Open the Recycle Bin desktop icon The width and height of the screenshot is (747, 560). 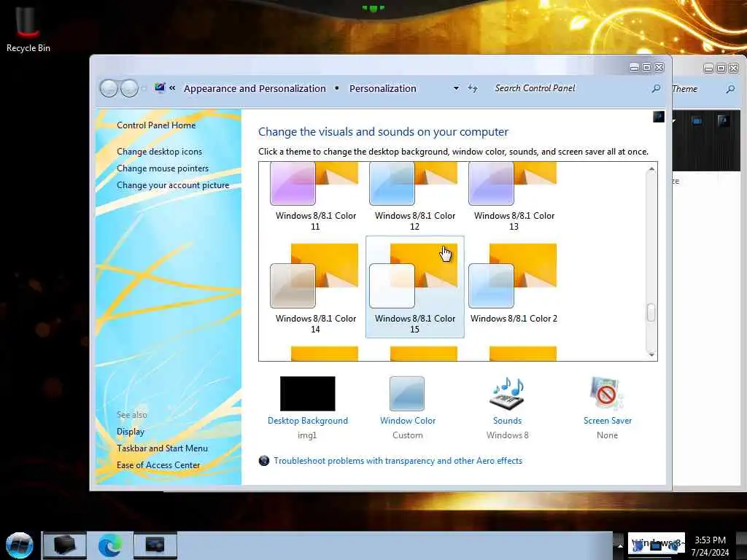[28, 29]
